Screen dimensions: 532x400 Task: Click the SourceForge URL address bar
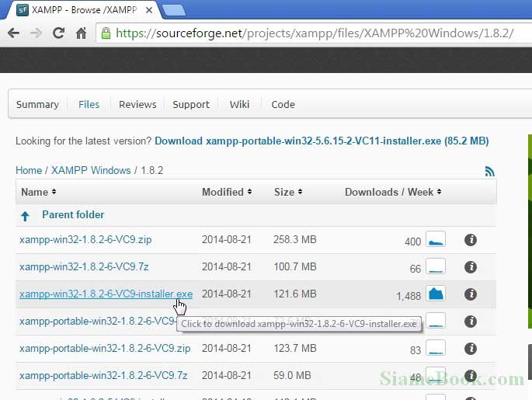pos(315,33)
